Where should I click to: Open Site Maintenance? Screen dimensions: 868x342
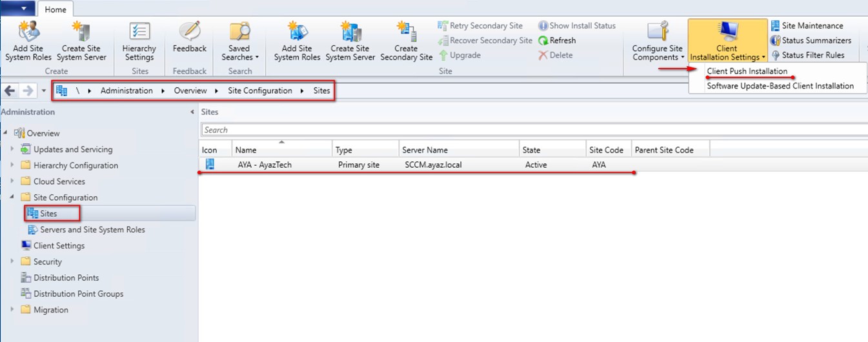pyautogui.click(x=807, y=26)
